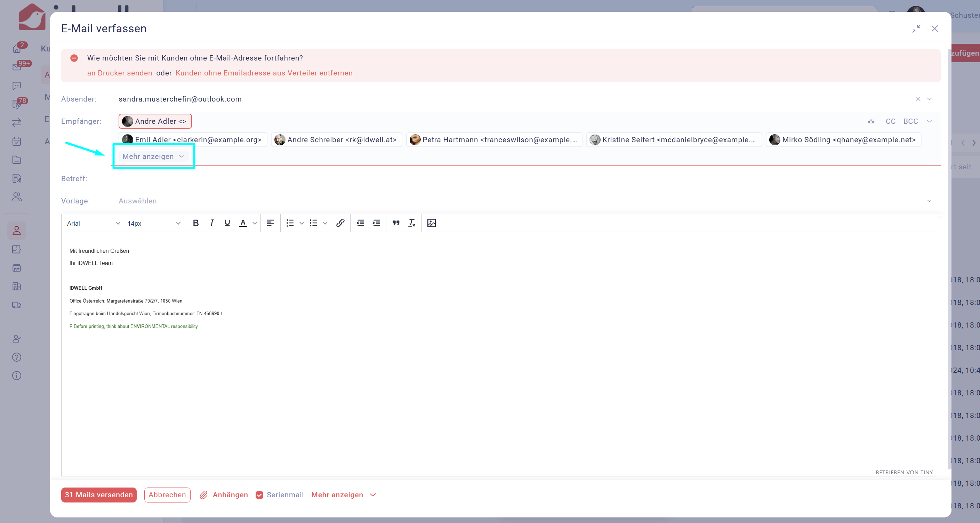Open mail inbox icon with 99+ badge
The image size is (980, 523).
[x=17, y=67]
